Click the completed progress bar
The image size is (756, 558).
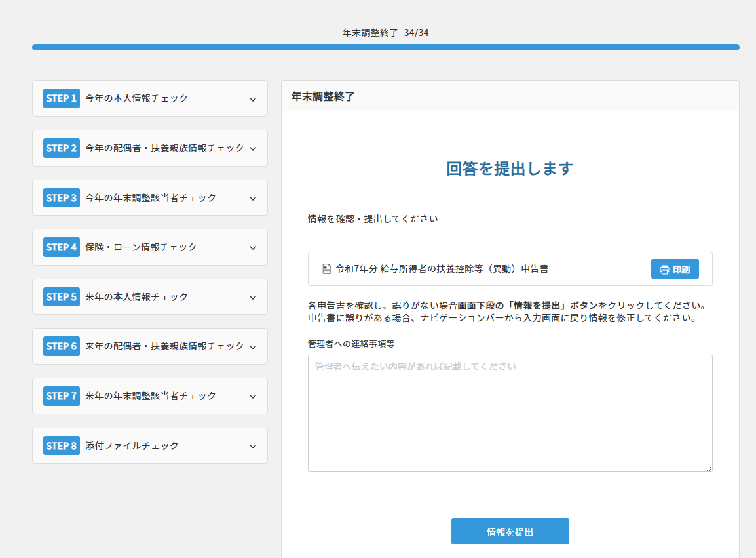[385, 47]
